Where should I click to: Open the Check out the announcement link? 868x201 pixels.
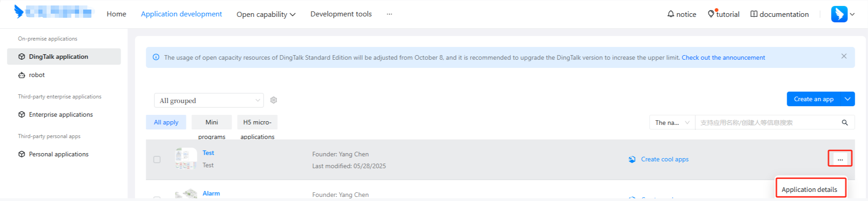pyautogui.click(x=723, y=57)
